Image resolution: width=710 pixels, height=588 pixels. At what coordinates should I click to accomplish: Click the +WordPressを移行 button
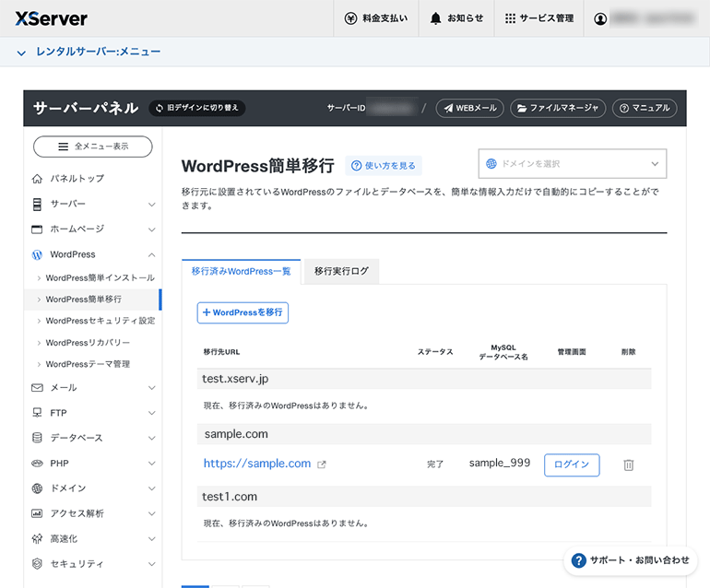coord(243,312)
